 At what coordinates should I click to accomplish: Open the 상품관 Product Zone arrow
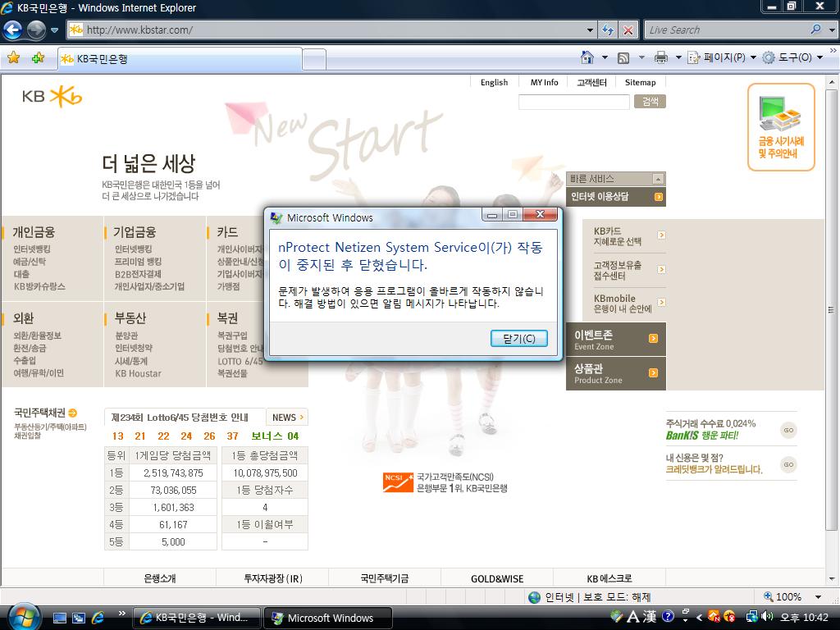point(653,373)
